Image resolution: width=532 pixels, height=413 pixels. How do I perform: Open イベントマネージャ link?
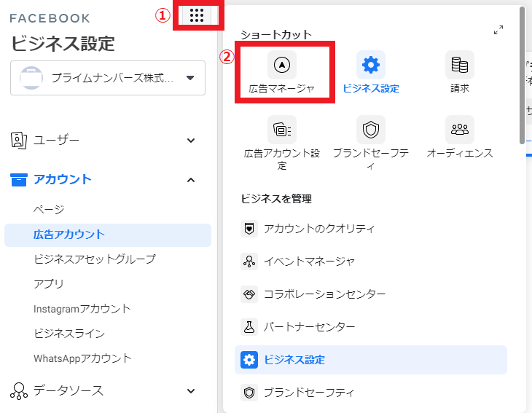coord(310,261)
